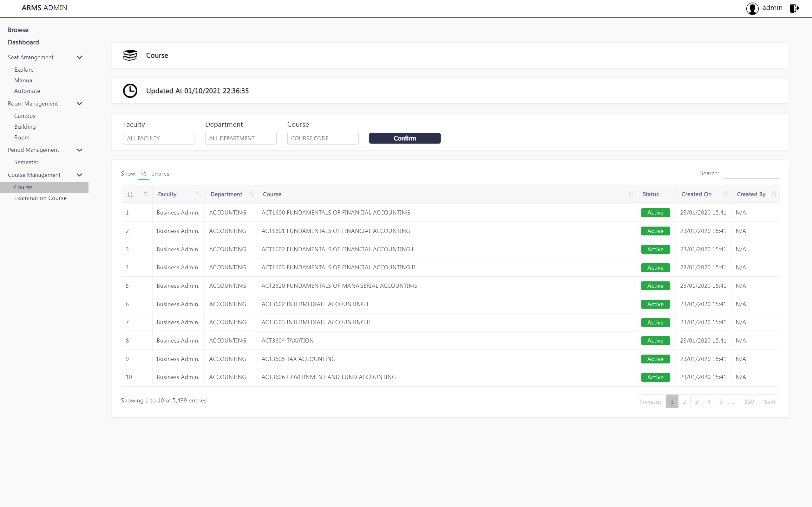Screen dimensions: 812x507
Task: Open the ALL FACULTY dropdown
Action: [158, 138]
